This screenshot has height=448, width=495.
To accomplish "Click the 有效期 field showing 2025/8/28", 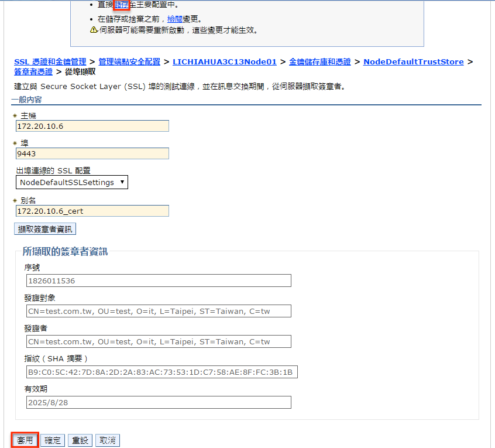I will click(158, 402).
